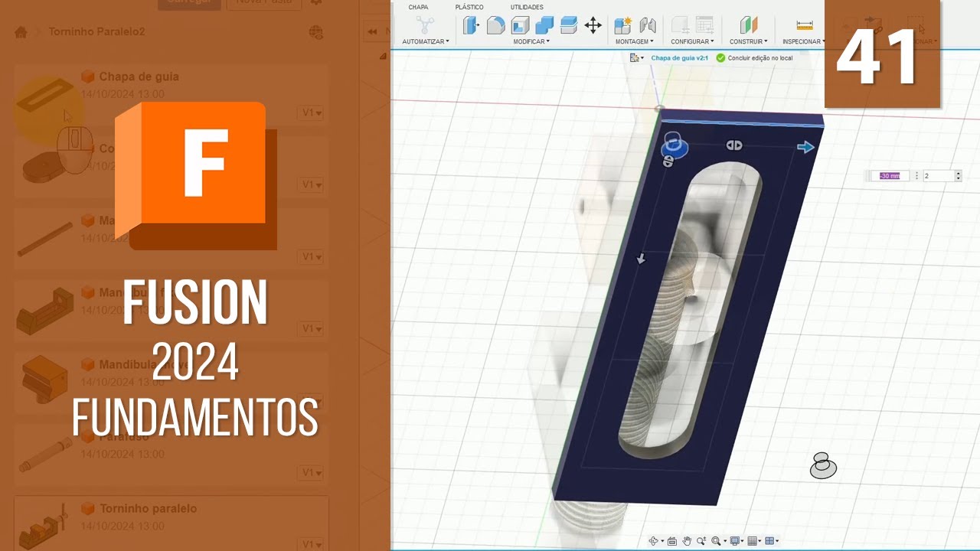Click the -30 mm distance input field

pos(890,176)
